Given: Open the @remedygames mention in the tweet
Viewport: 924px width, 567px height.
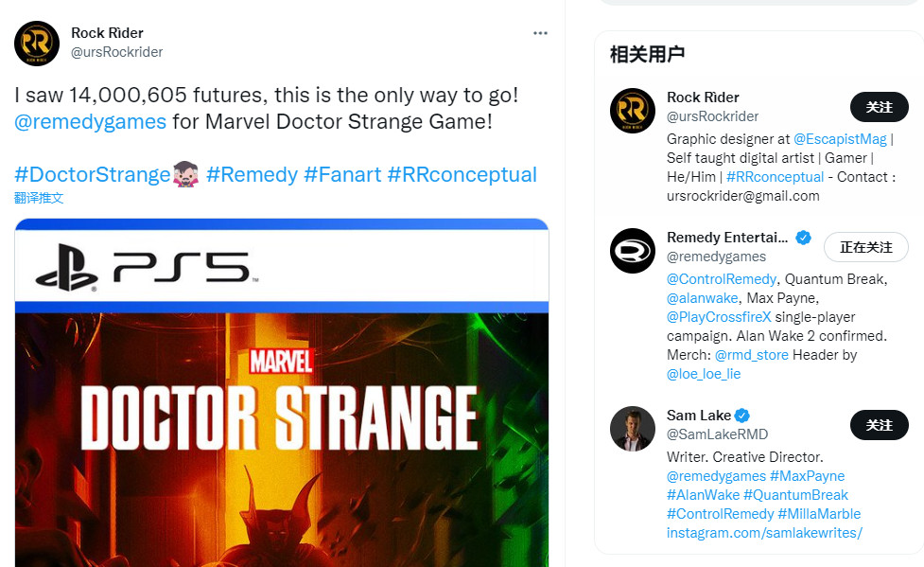Looking at the screenshot, I should [x=90, y=121].
